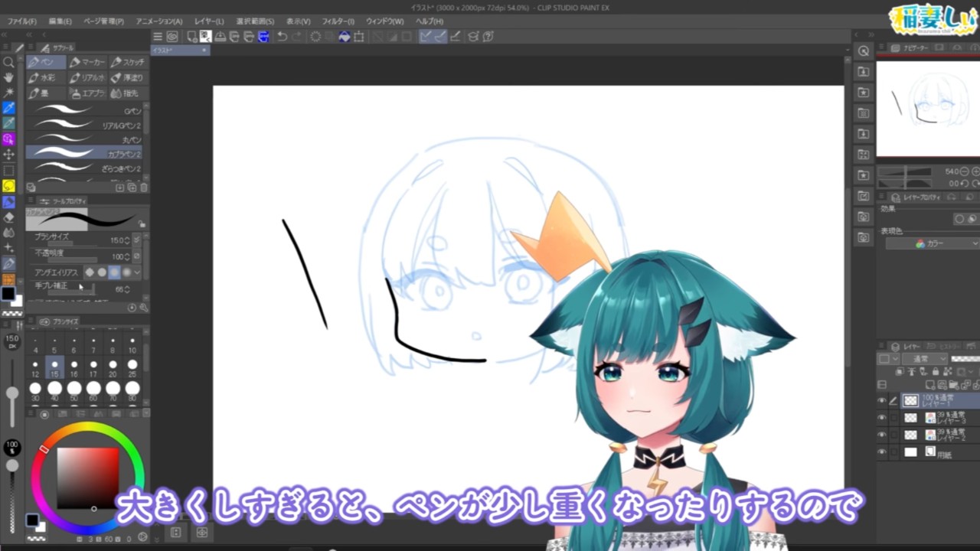Click Lock layer padlock icon

click(x=936, y=371)
